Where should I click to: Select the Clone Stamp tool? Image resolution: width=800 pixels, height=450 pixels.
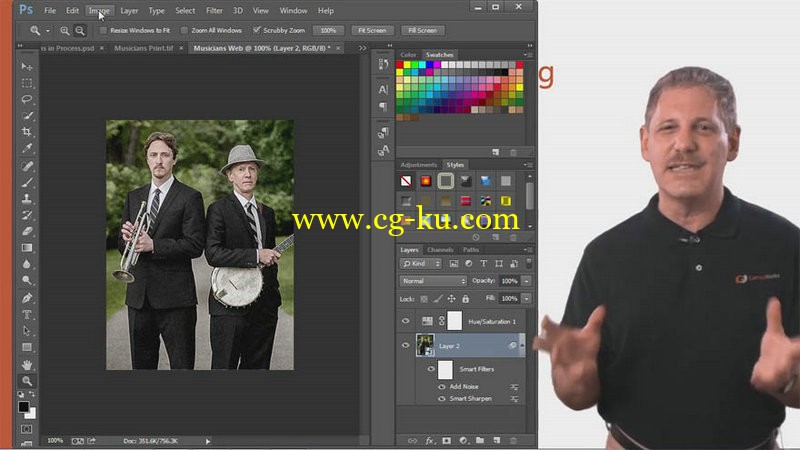tap(27, 198)
